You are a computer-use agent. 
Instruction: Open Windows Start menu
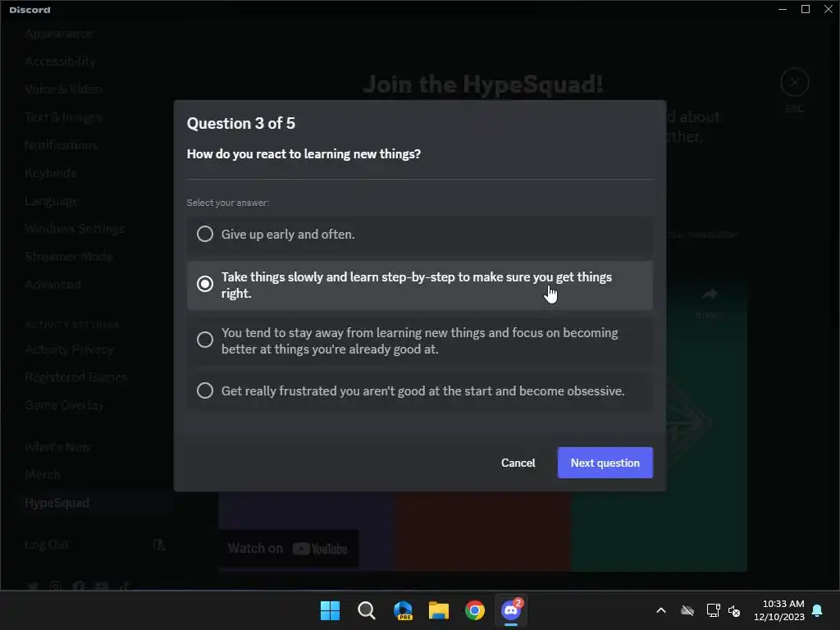tap(330, 610)
